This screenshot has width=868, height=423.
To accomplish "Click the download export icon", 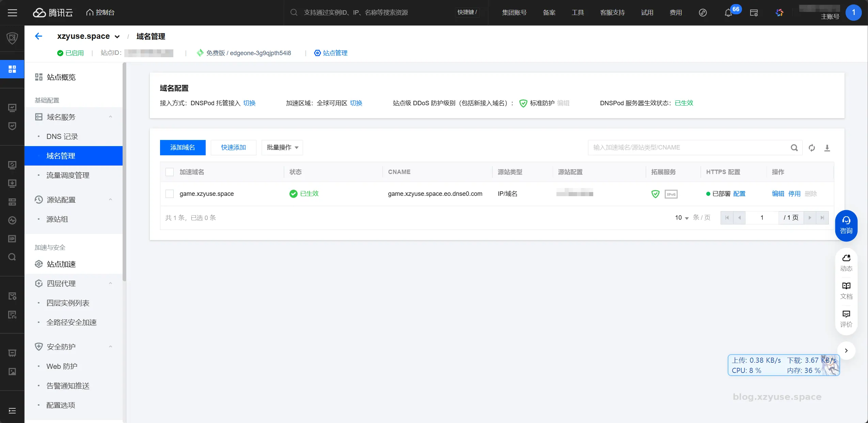I will [827, 148].
